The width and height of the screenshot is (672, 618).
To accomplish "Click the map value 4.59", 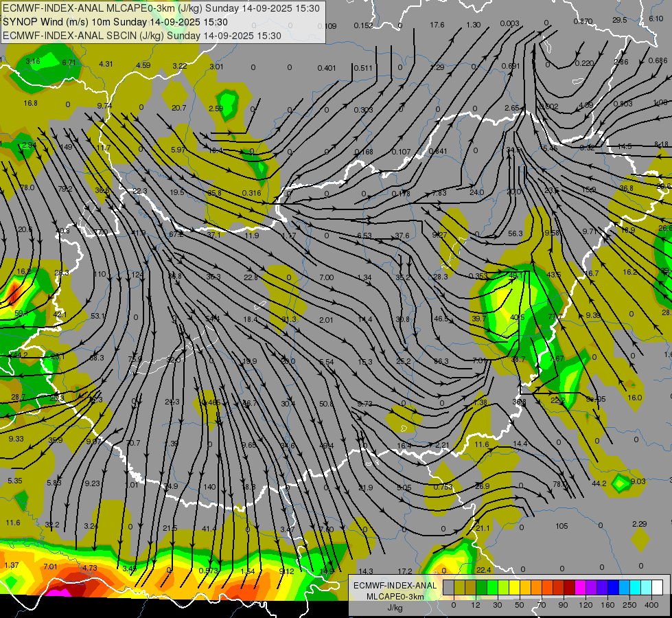I will pyautogui.click(x=143, y=65).
